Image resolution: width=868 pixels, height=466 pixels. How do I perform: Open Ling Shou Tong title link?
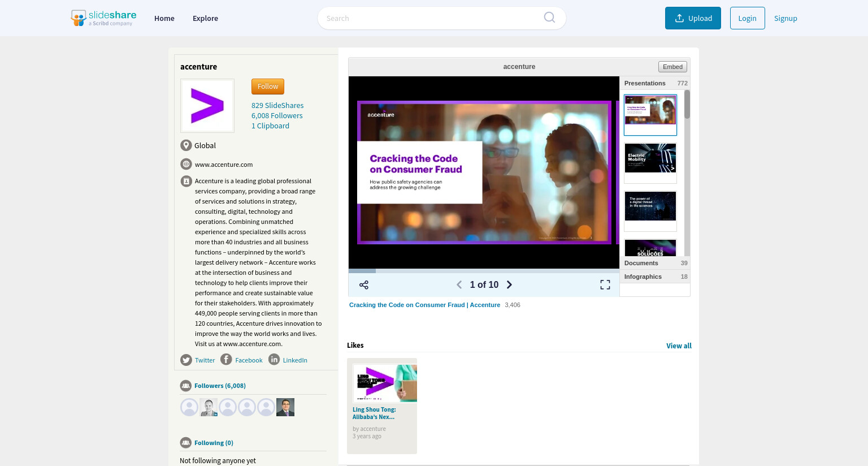point(374,413)
